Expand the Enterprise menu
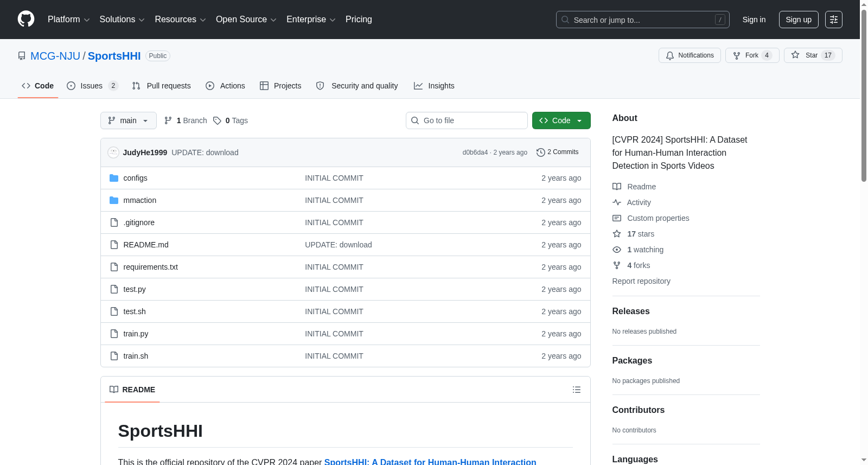Screen dimensions: 868x465 point(311,20)
